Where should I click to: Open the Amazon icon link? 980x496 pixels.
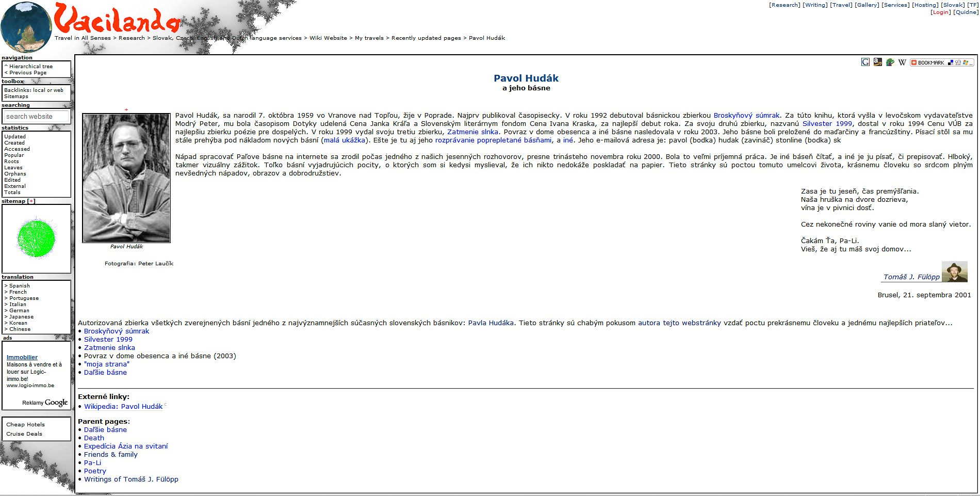[x=877, y=62]
